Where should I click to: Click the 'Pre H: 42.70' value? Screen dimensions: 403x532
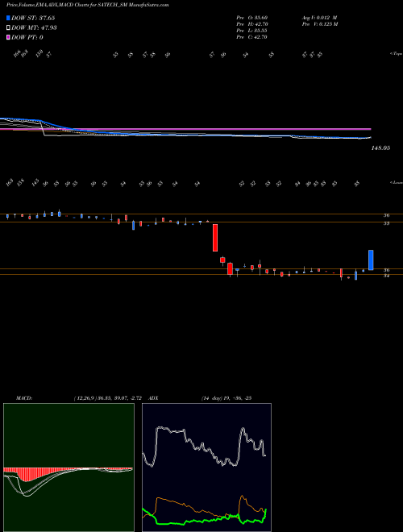click(252, 24)
